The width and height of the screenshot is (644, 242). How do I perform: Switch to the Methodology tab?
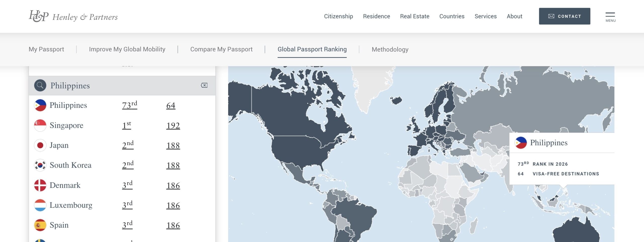[x=390, y=49]
